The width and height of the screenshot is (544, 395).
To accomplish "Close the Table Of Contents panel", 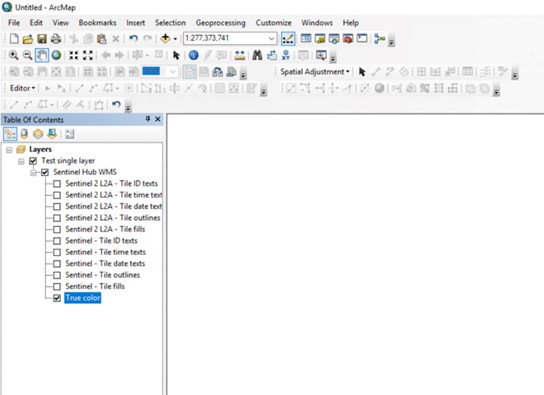I will coord(158,119).
